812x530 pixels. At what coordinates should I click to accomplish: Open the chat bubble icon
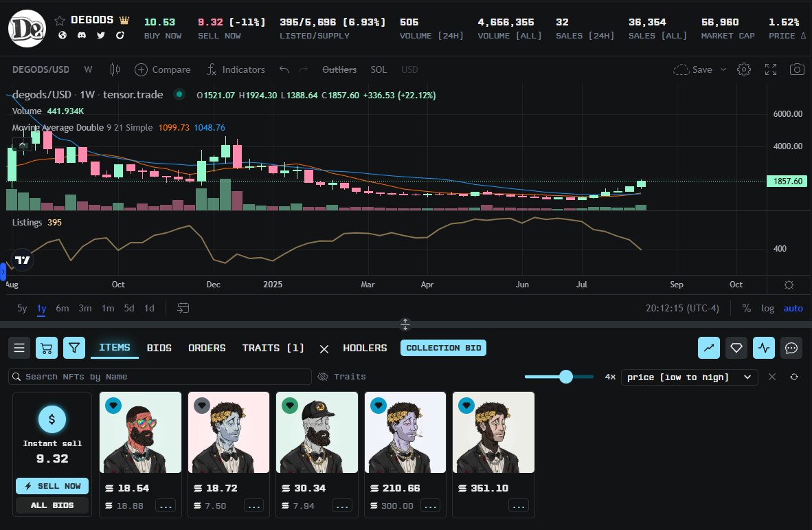[791, 348]
